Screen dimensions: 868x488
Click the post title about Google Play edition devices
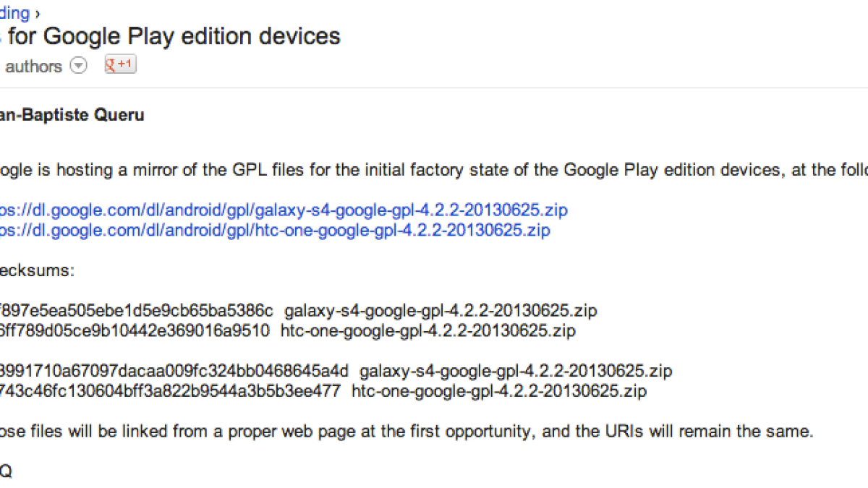pyautogui.click(x=170, y=36)
